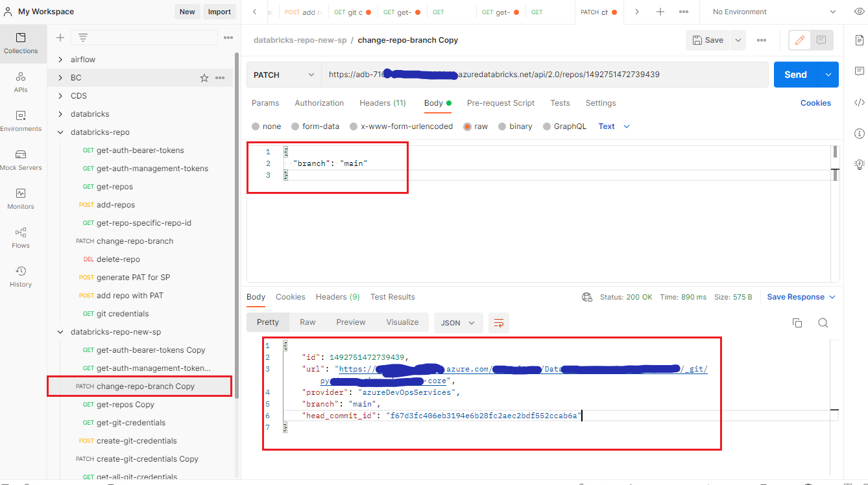
Task: Open the Collections sidebar panel
Action: pos(21,43)
